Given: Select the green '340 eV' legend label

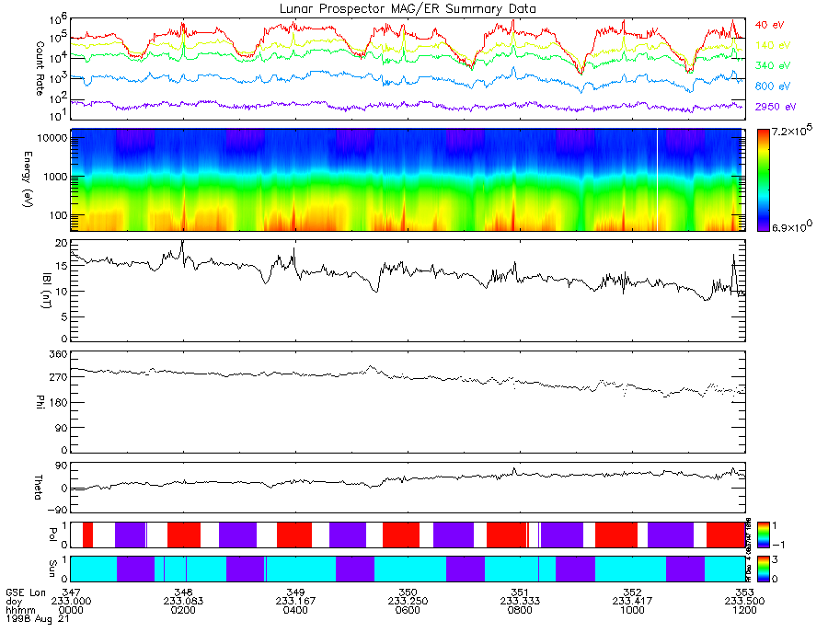Looking at the screenshot, I should [x=773, y=65].
